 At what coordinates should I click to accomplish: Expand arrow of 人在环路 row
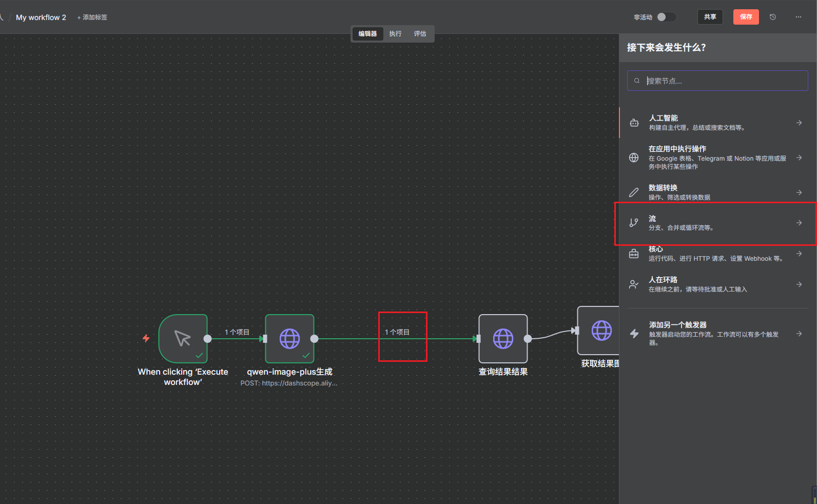click(799, 284)
